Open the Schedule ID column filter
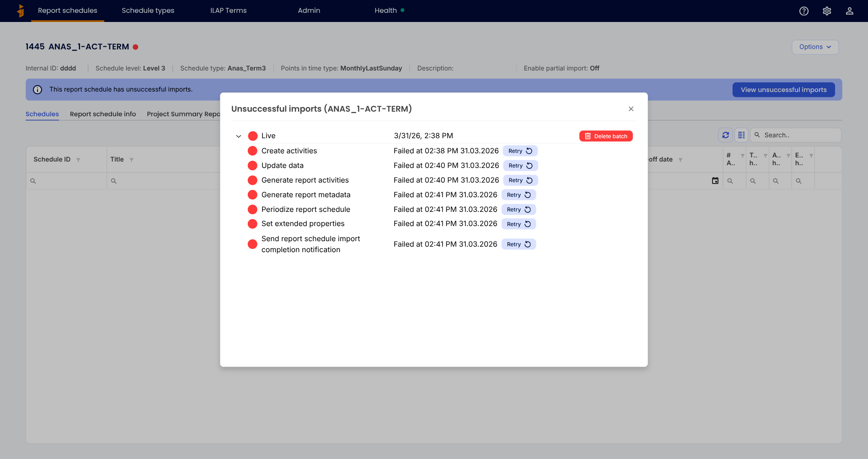 coord(78,160)
